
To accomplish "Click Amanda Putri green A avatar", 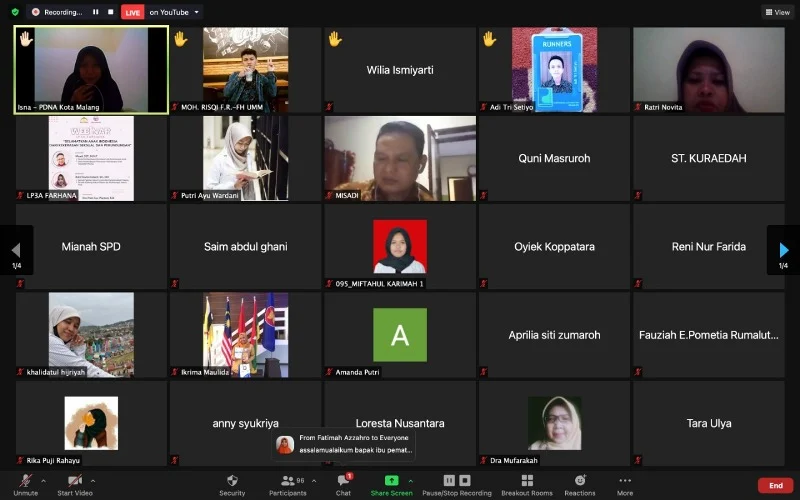I will click(x=400, y=335).
